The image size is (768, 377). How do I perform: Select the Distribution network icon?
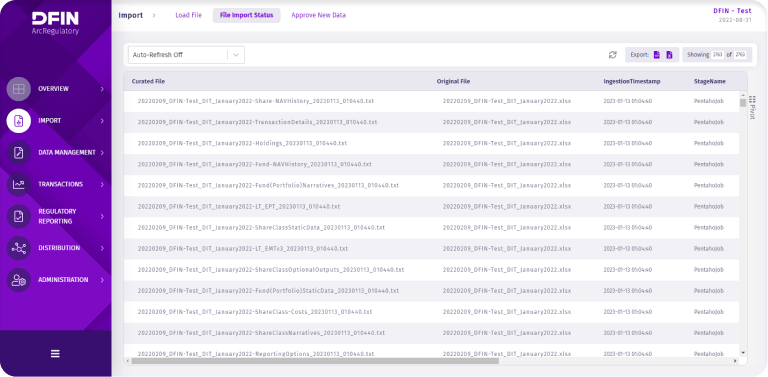click(x=19, y=248)
